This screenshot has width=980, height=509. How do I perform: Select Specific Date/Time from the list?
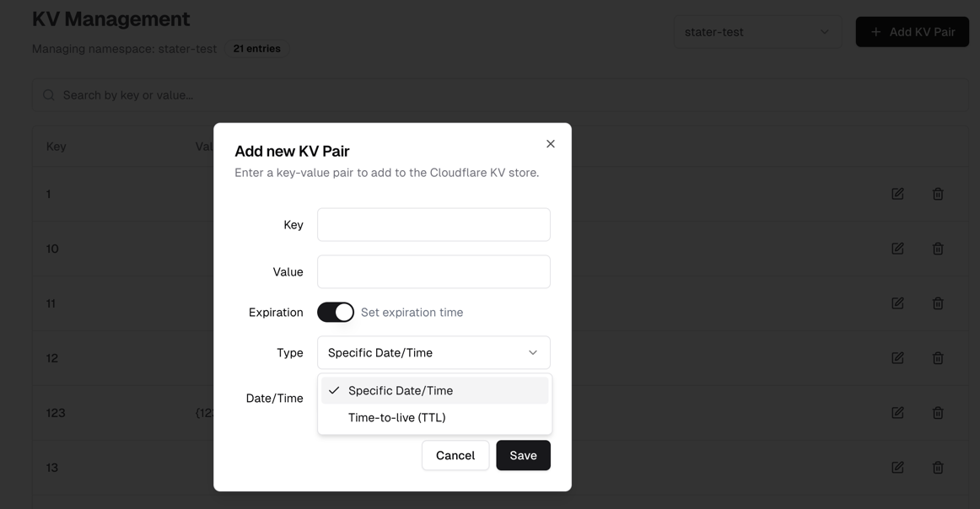point(401,390)
